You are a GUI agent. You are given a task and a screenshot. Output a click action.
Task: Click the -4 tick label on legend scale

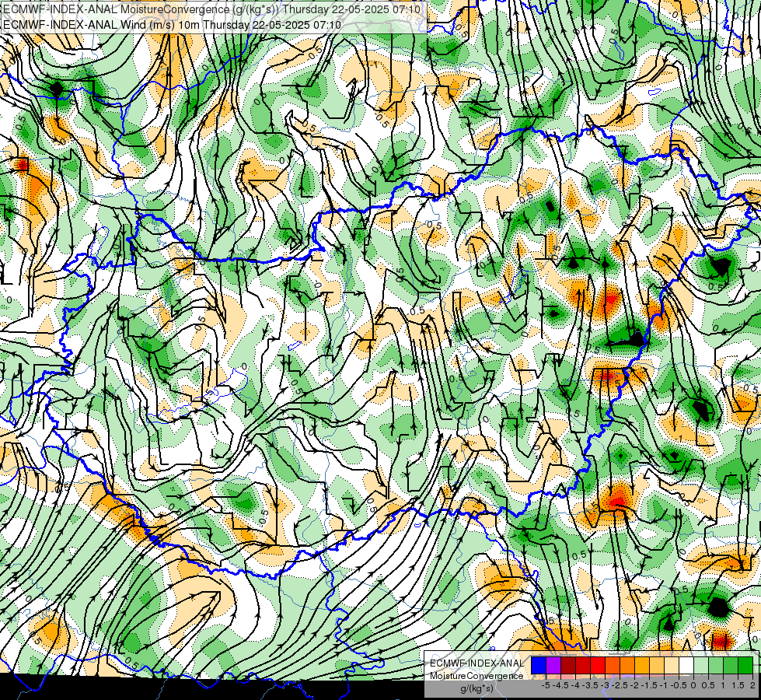(x=575, y=685)
